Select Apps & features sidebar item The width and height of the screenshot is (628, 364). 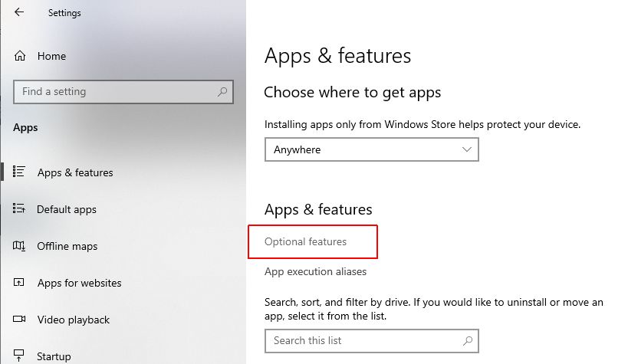(75, 172)
